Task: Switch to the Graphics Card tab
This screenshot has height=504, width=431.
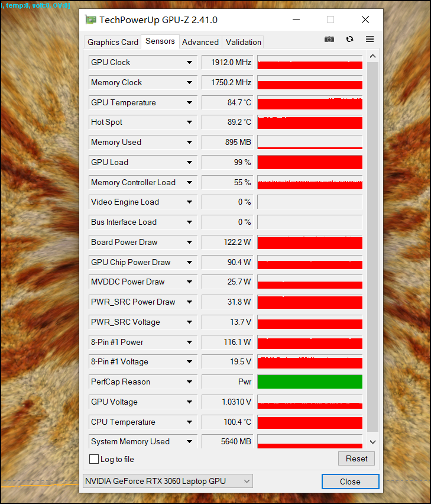Action: (113, 42)
